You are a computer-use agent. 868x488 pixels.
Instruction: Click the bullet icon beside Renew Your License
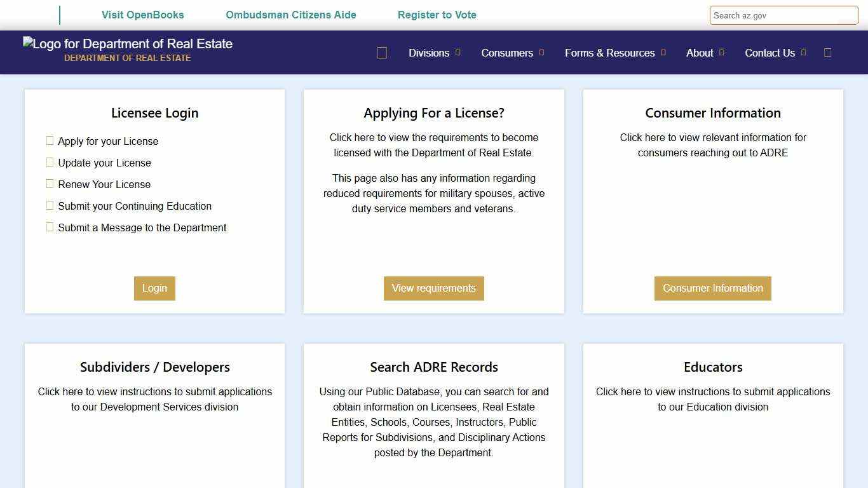tap(50, 184)
